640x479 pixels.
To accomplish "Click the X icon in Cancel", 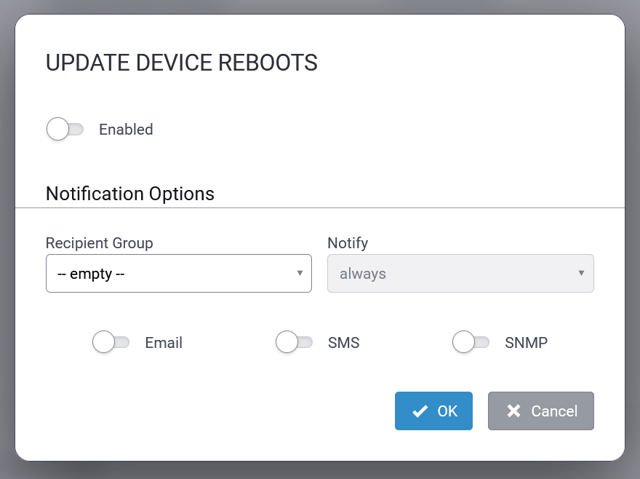I will (514, 411).
